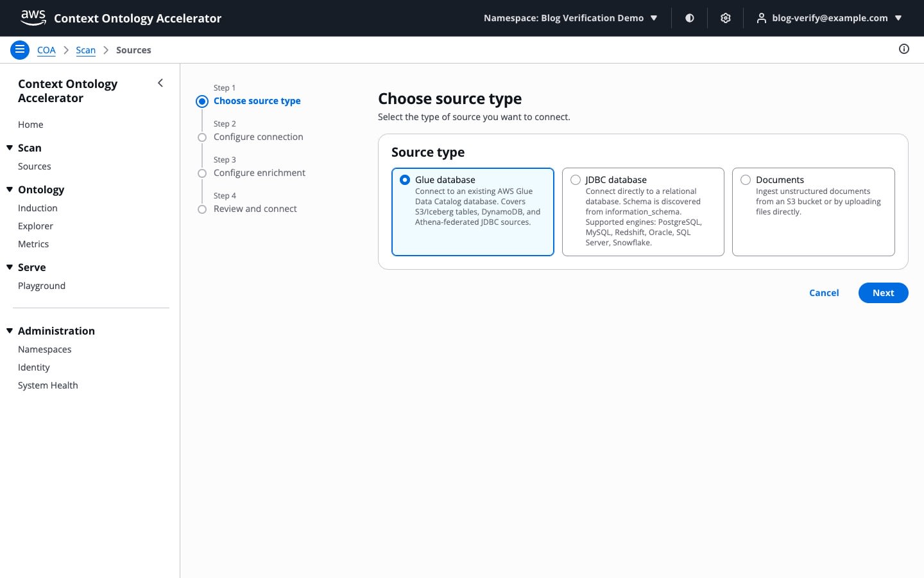Click the info icon at top right

(x=904, y=49)
